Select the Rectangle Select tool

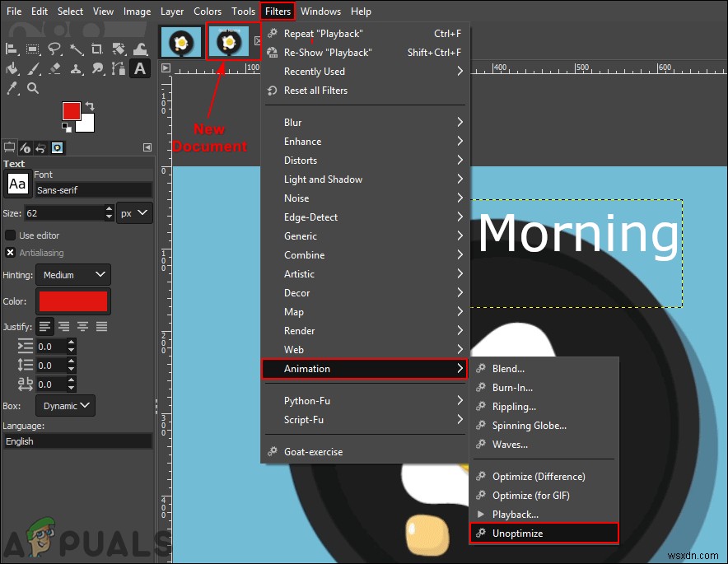pos(33,49)
